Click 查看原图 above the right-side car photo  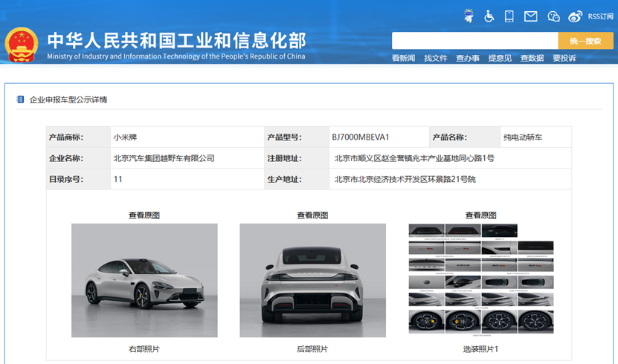144,215
